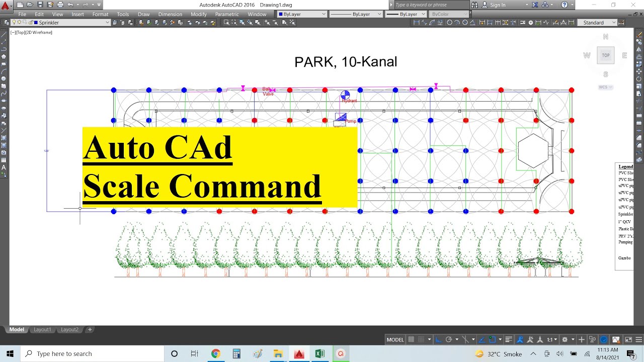Open Layer Properties Manager icon
The height and width of the screenshot is (362, 644).
tap(6, 23)
